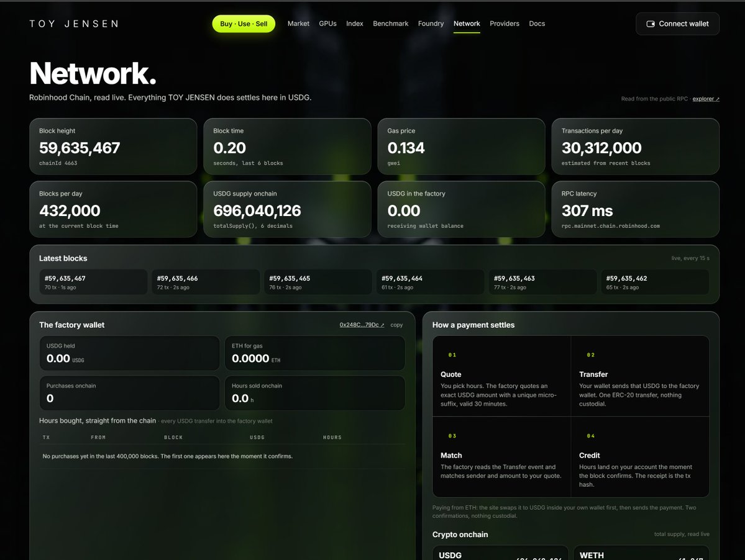Screen dimensions: 745x560
Task: Click the 'Latest blocks' heading
Action: click(63, 258)
